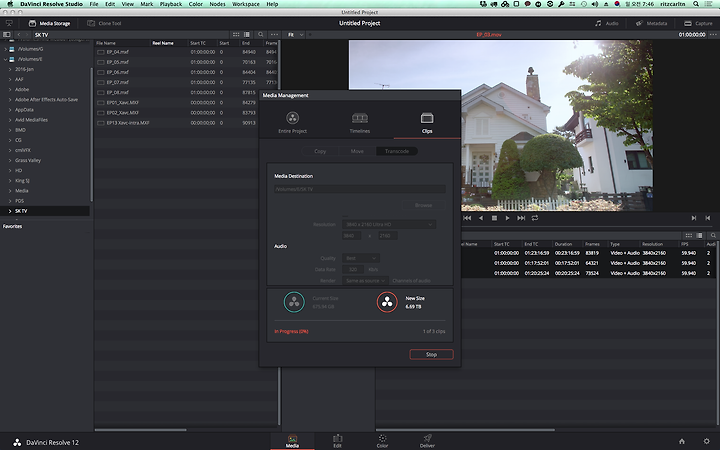Select Timelines tab in Media Management

pos(360,123)
